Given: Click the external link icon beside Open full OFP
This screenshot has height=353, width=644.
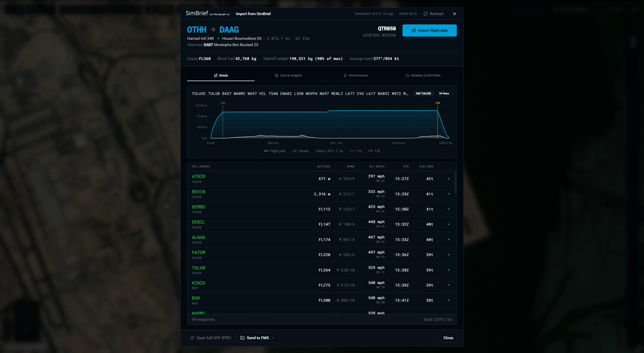Looking at the screenshot, I should [192, 338].
